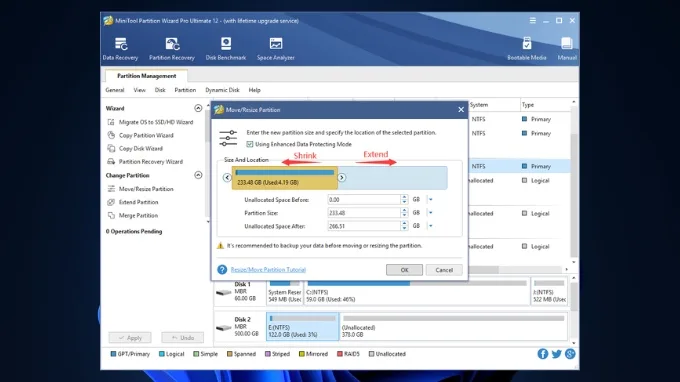Screen dimensions: 680x382
Task: Click Unallocated Space After input field
Action: [x=364, y=226]
